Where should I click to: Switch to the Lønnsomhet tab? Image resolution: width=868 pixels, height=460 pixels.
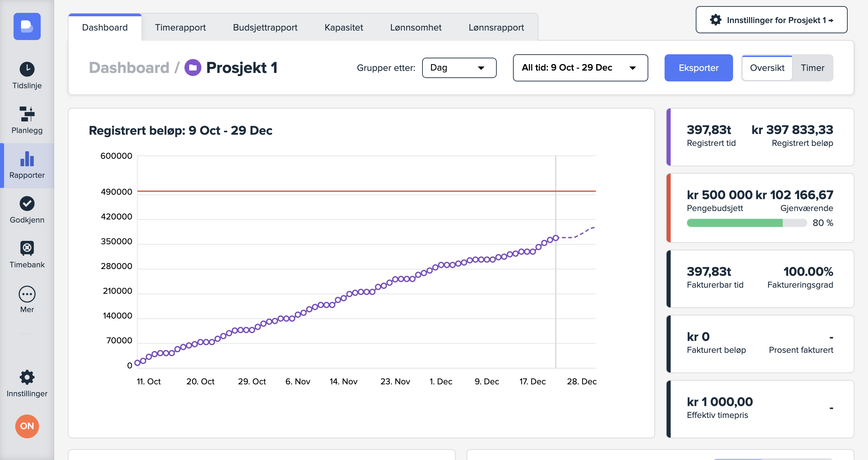(416, 27)
